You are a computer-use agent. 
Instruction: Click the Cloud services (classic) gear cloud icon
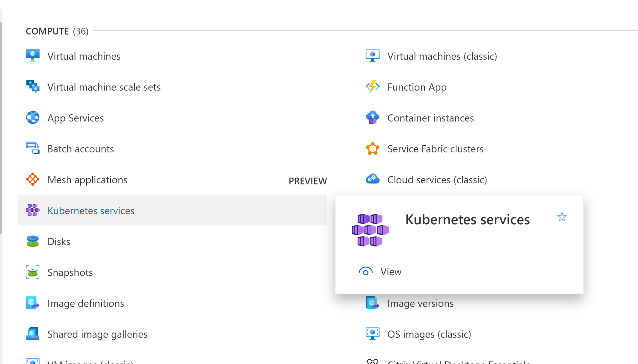click(373, 179)
